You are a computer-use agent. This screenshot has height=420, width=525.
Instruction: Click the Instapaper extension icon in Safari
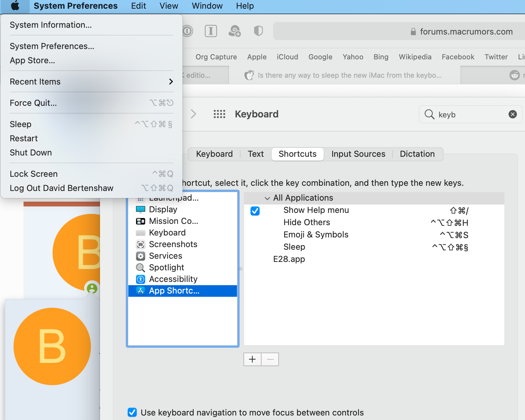pos(211,31)
